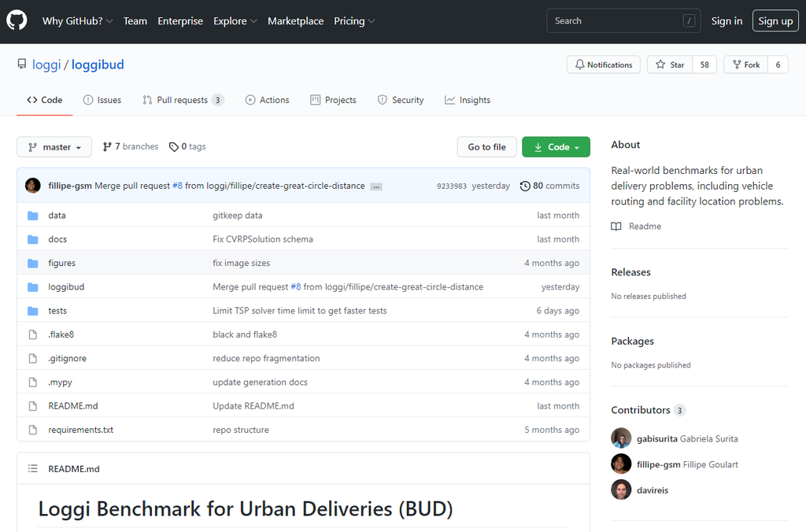Switch to the Issues tab
806x532 pixels.
(x=102, y=100)
